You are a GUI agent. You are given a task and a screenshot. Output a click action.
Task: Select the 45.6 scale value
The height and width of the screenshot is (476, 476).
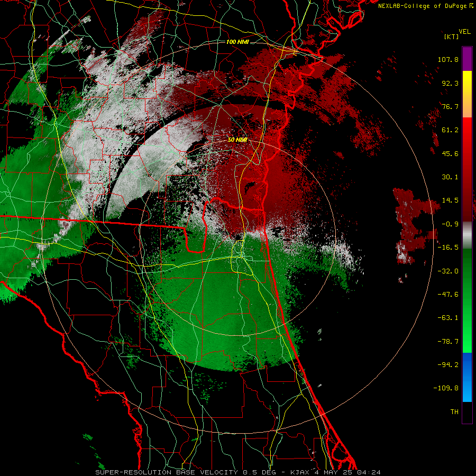pyautogui.click(x=450, y=153)
